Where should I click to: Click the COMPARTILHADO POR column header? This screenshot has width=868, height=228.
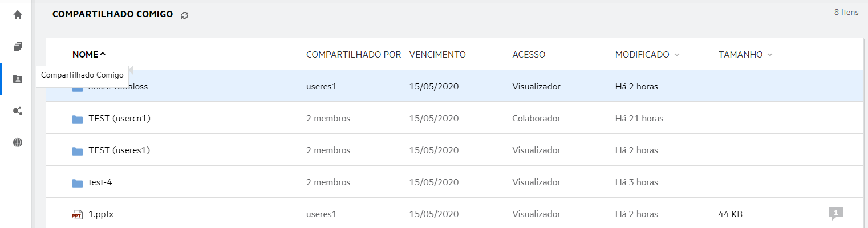(x=354, y=55)
